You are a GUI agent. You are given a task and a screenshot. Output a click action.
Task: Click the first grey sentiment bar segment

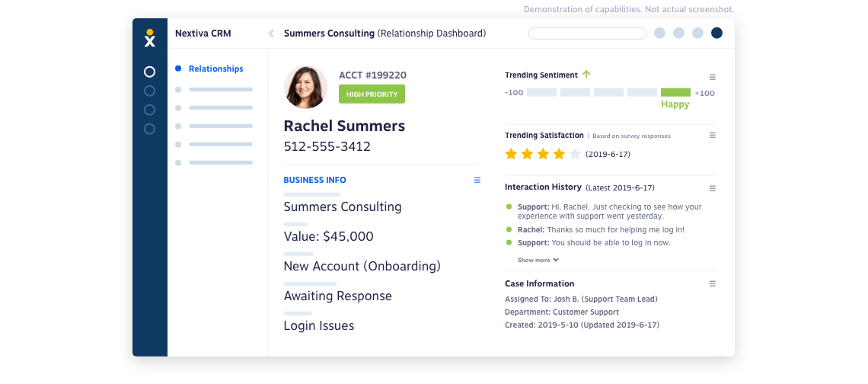(541, 92)
